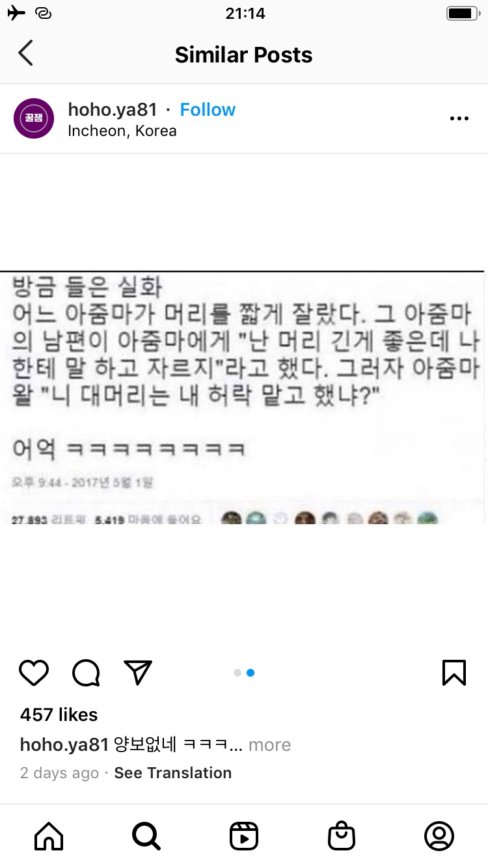Tap the hoho.ya81 username in the header
Screen dimensions: 488x868
point(113,109)
